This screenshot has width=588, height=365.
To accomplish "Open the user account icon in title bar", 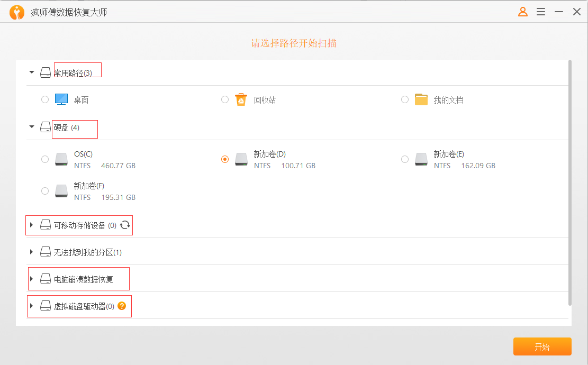I will coord(523,11).
